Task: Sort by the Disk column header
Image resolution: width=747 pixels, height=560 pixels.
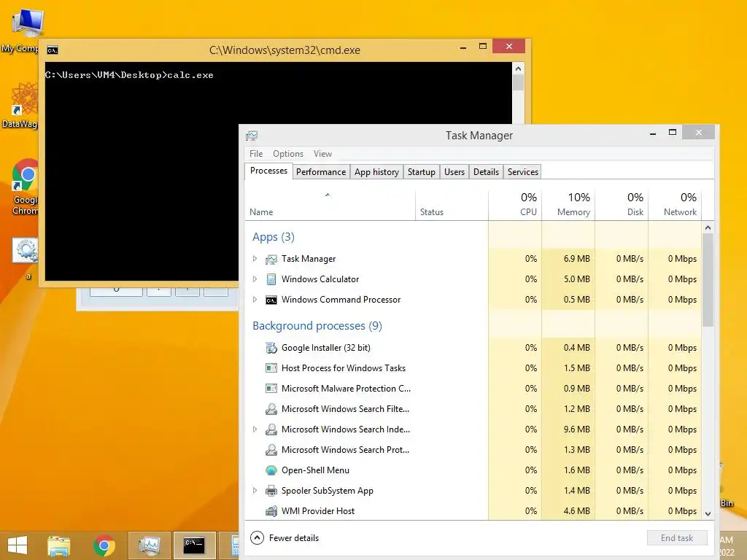Action: click(622, 205)
